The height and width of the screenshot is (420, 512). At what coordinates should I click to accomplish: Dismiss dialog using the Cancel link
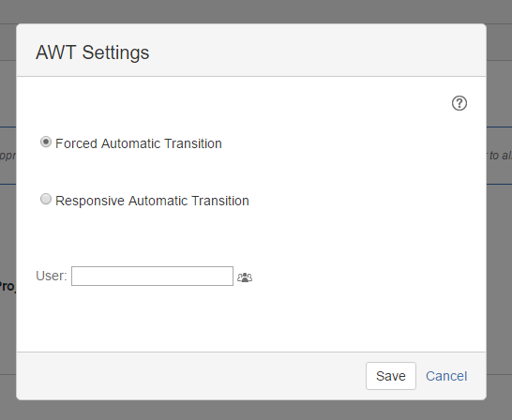pos(446,376)
